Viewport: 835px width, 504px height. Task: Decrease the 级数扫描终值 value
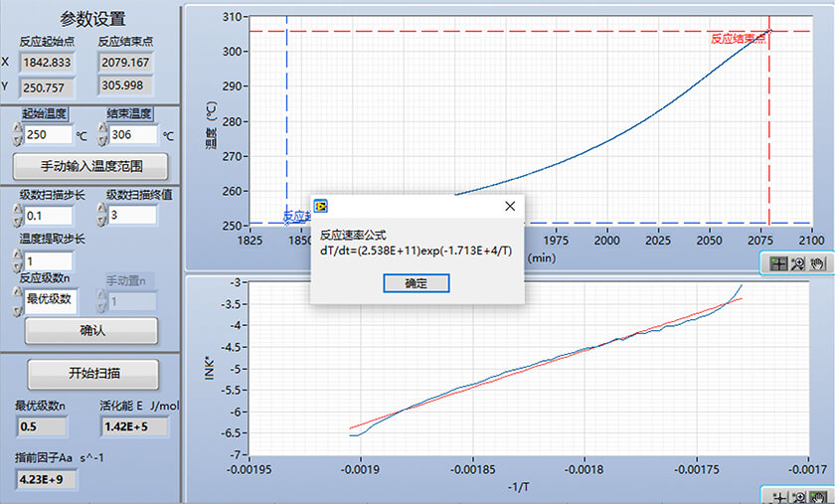point(102,221)
